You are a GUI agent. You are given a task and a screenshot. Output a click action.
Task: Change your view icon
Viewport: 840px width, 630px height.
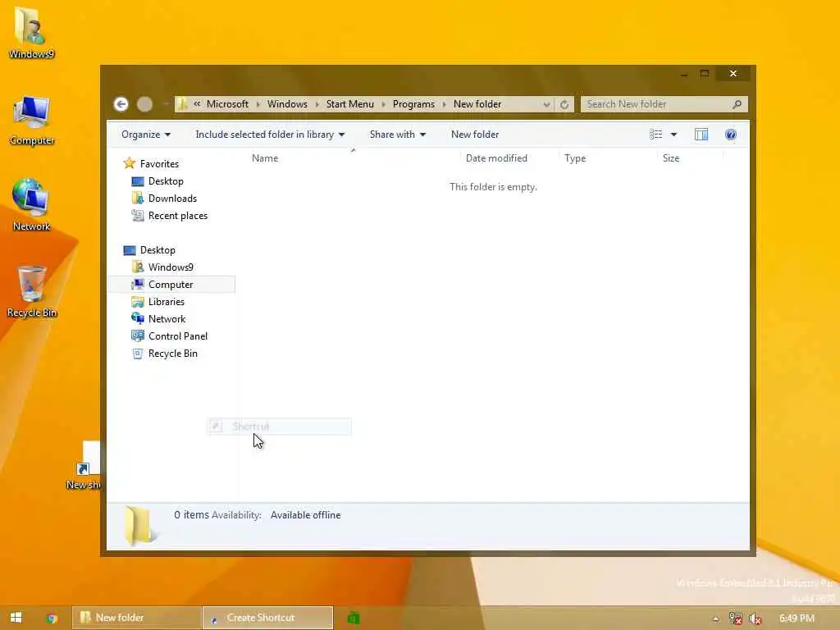coord(655,135)
